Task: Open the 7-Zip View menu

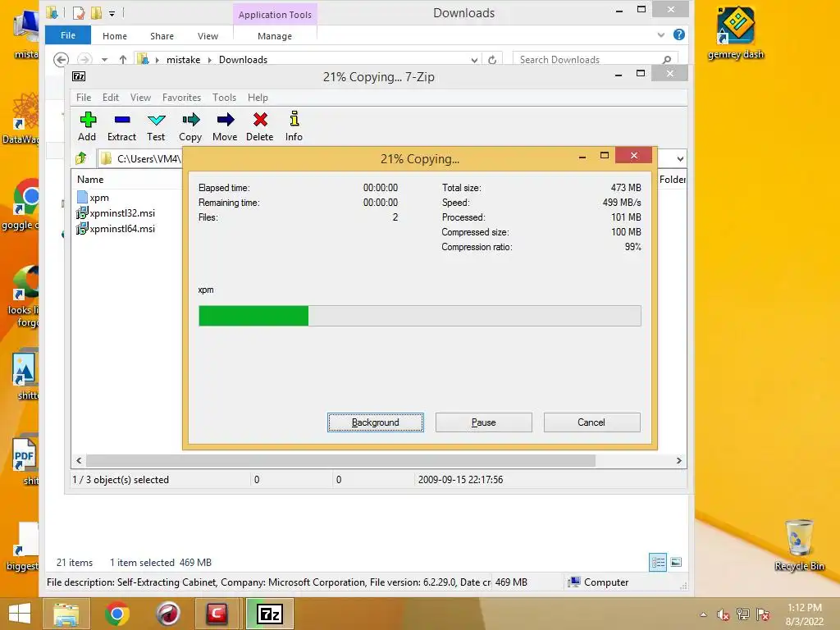Action: (x=140, y=98)
